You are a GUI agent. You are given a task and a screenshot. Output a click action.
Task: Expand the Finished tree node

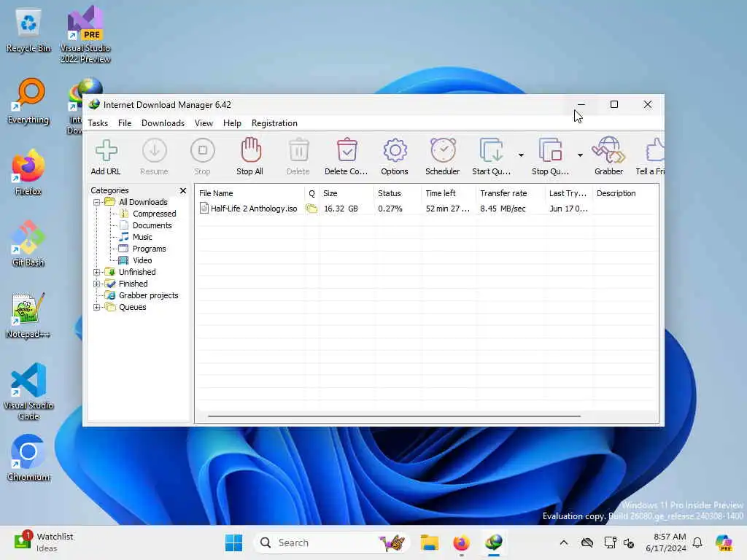pyautogui.click(x=97, y=284)
